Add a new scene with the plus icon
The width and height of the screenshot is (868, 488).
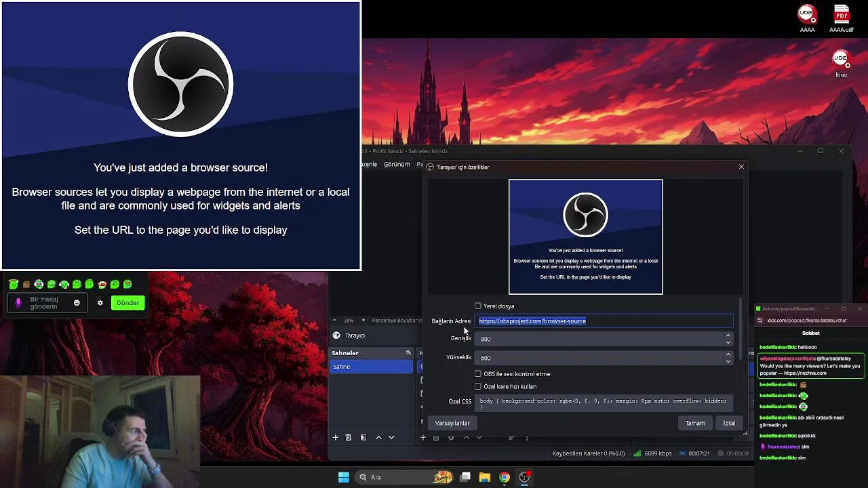coord(335,438)
